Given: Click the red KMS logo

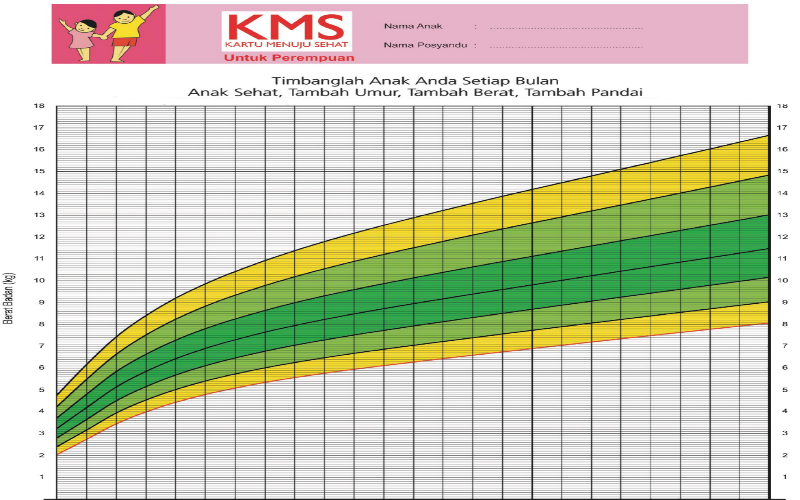Looking at the screenshot, I should 287,27.
